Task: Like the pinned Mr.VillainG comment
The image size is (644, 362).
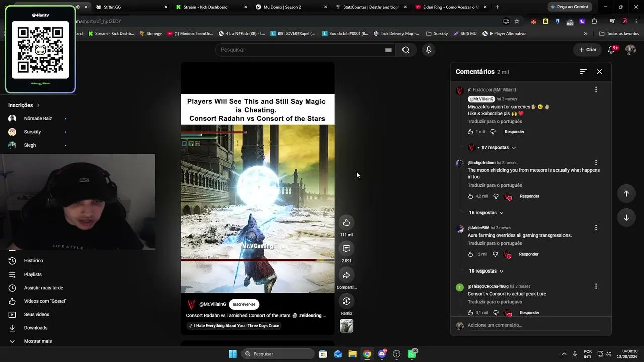Action: point(471,132)
